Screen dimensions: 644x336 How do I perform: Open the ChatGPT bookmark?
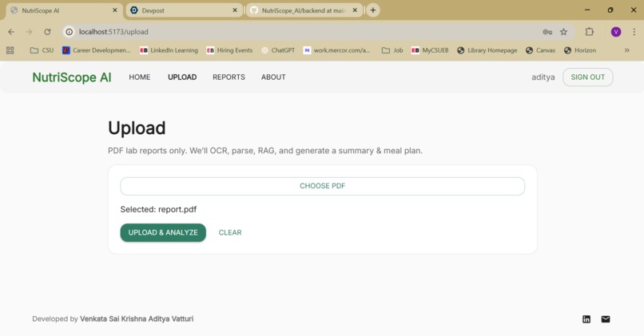(x=278, y=50)
